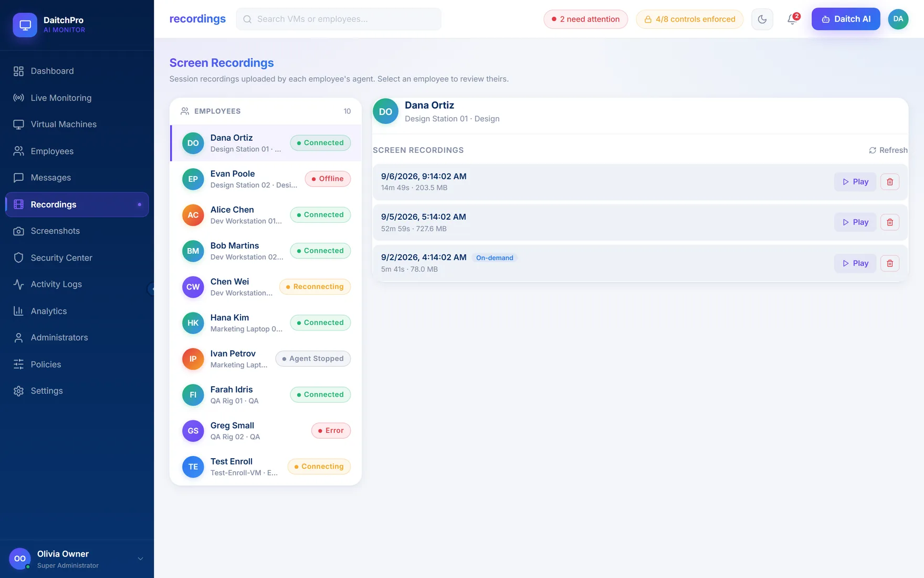Open the Virtual Machines page
This screenshot has width=924, height=578.
pyautogui.click(x=77, y=124)
